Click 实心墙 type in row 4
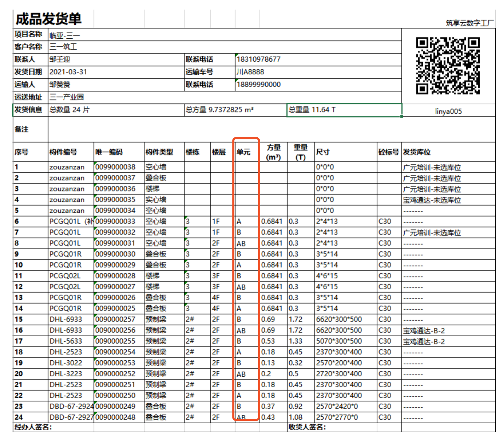The height and width of the screenshot is (437, 504). (156, 200)
